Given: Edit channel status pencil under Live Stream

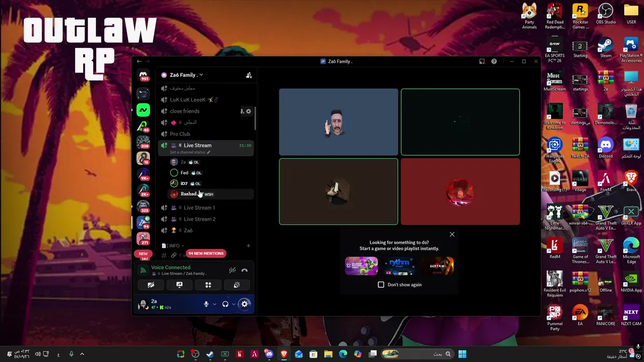Looking at the screenshot, I should click(208, 152).
